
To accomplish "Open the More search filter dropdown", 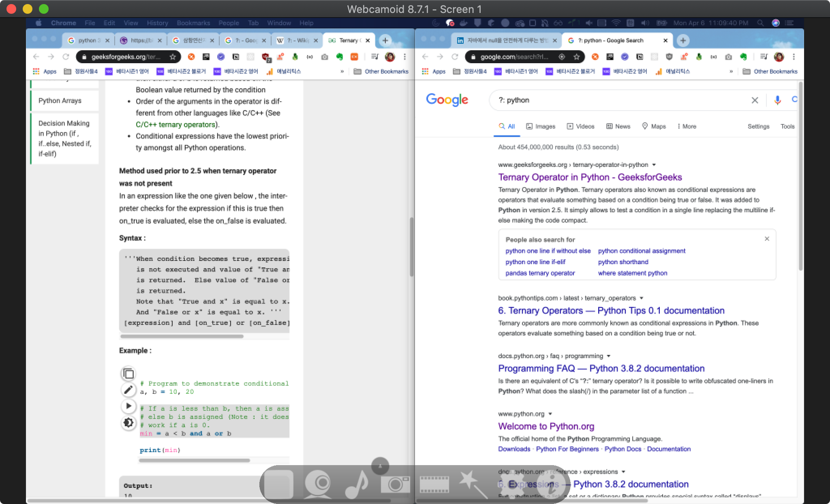I will pos(687,126).
